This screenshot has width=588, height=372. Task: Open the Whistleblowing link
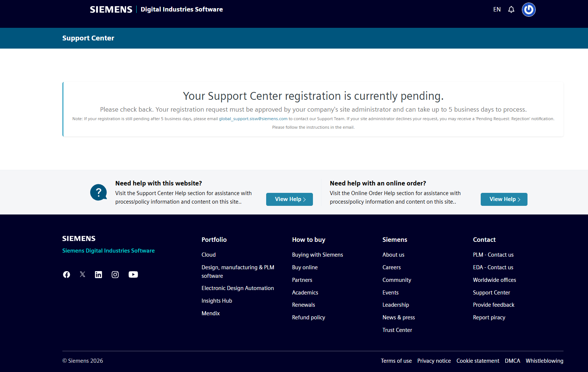pos(545,361)
